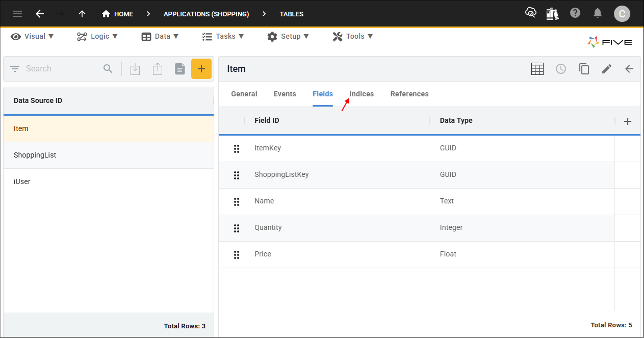The width and height of the screenshot is (644, 338).
Task: Open the data view grid icon
Action: pos(537,69)
